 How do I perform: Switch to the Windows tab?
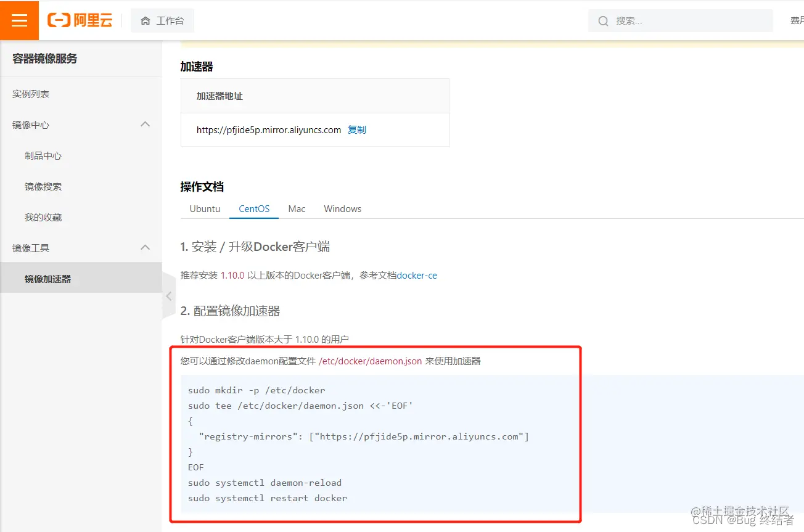pyautogui.click(x=343, y=208)
